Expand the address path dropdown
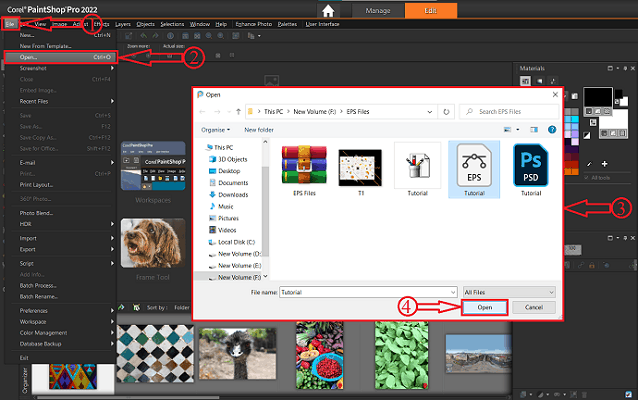The height and width of the screenshot is (400, 638). point(429,111)
